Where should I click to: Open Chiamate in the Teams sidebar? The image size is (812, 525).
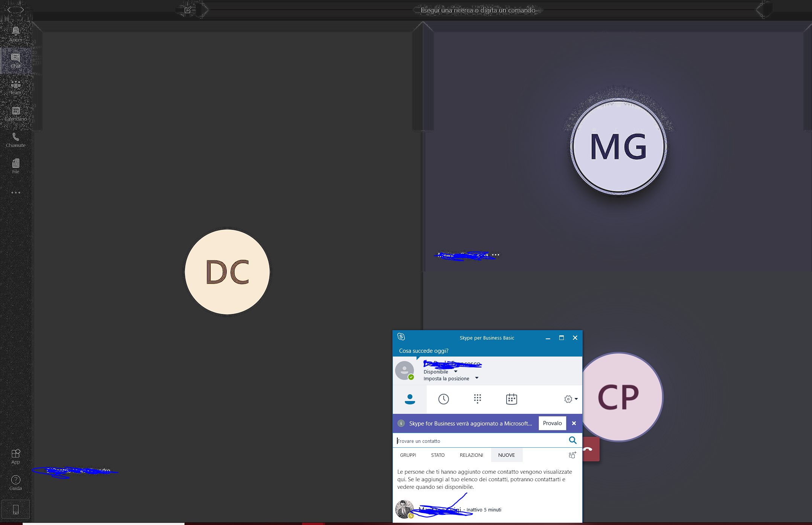(x=15, y=139)
